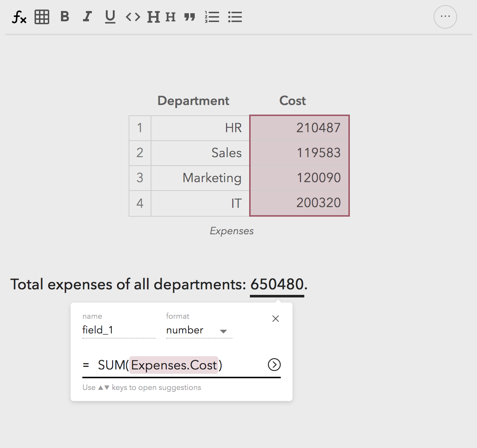Create a numbered list
The image size is (477, 448).
[x=212, y=17]
